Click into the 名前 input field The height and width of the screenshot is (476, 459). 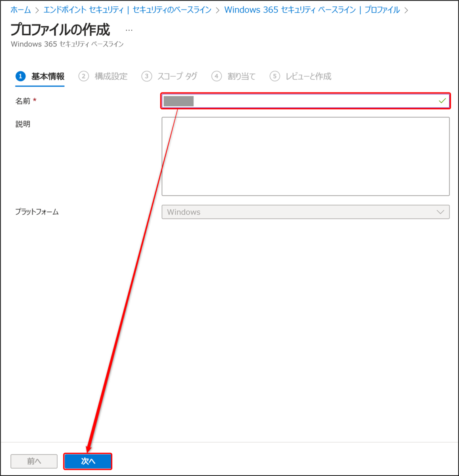point(305,101)
